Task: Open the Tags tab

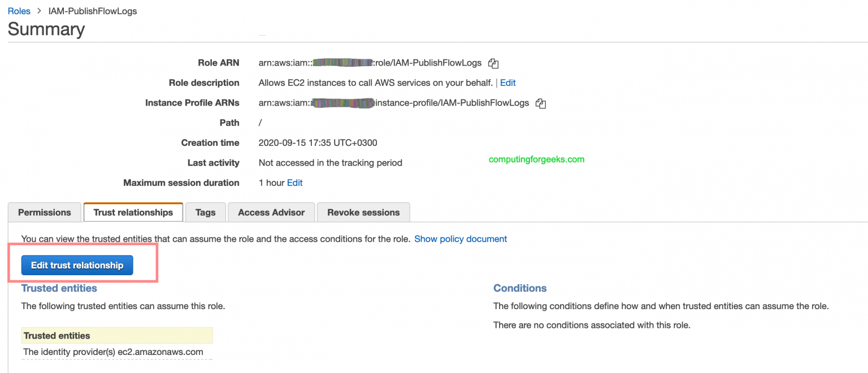Action: pos(205,212)
